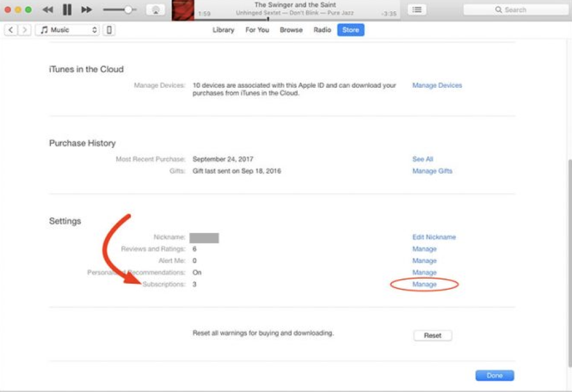
Task: Open the AirPlay output icon
Action: point(155,10)
